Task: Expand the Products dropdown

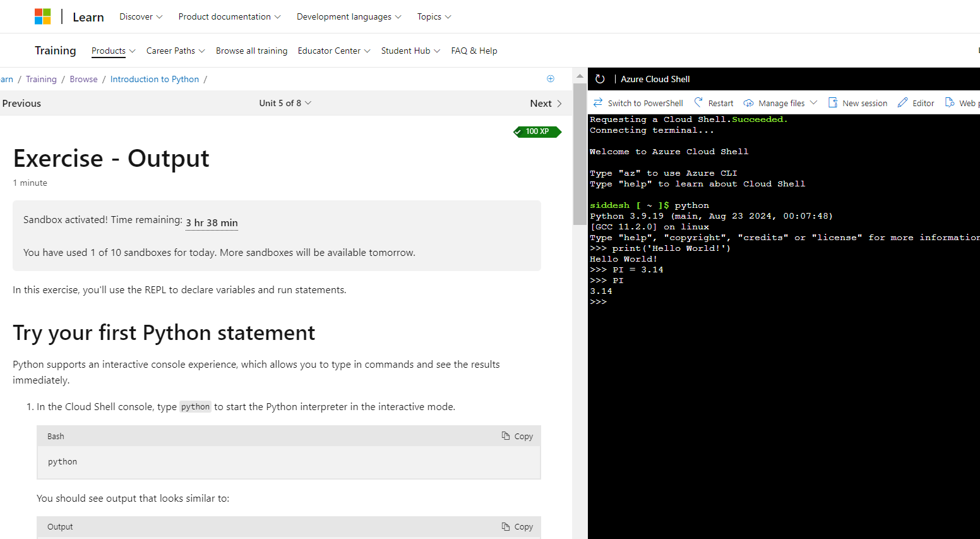Action: 113,51
